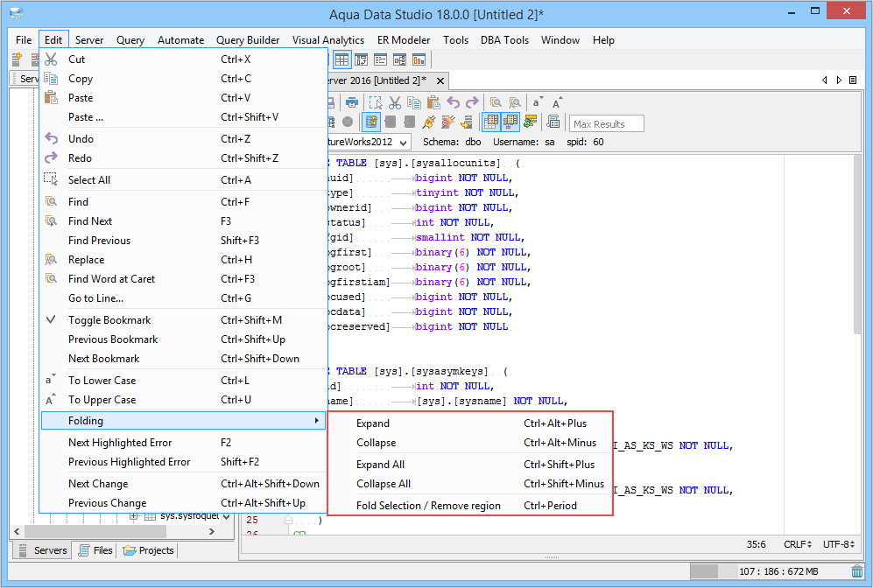Switch to the Servers bottom tab
Viewport: 873px width, 588px height.
pyautogui.click(x=43, y=550)
